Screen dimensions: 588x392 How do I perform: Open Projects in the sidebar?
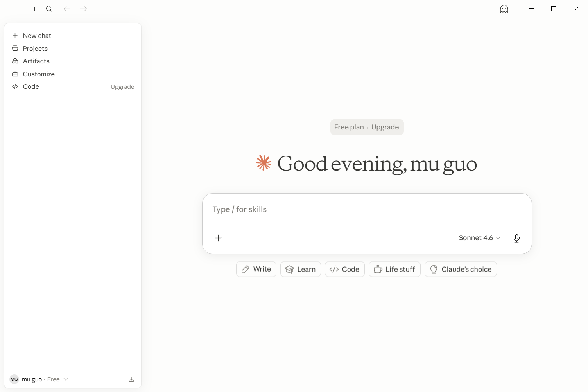click(73, 49)
